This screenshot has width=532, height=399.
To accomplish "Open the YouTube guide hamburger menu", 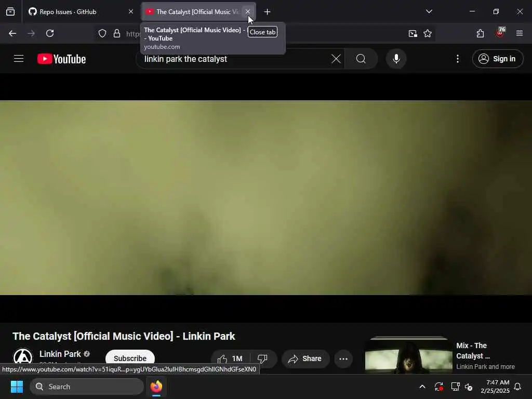I will coord(19,59).
